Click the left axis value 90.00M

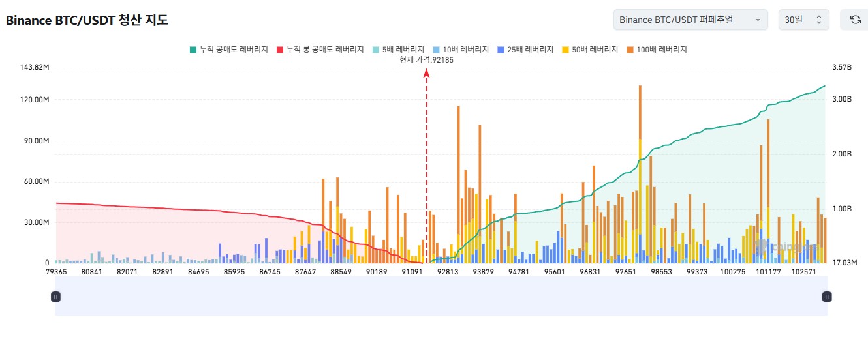coord(37,141)
